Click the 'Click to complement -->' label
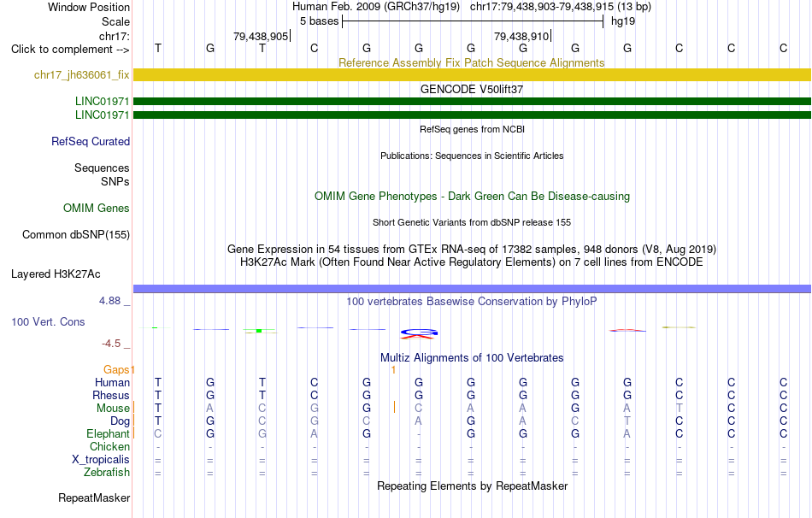 click(x=70, y=50)
